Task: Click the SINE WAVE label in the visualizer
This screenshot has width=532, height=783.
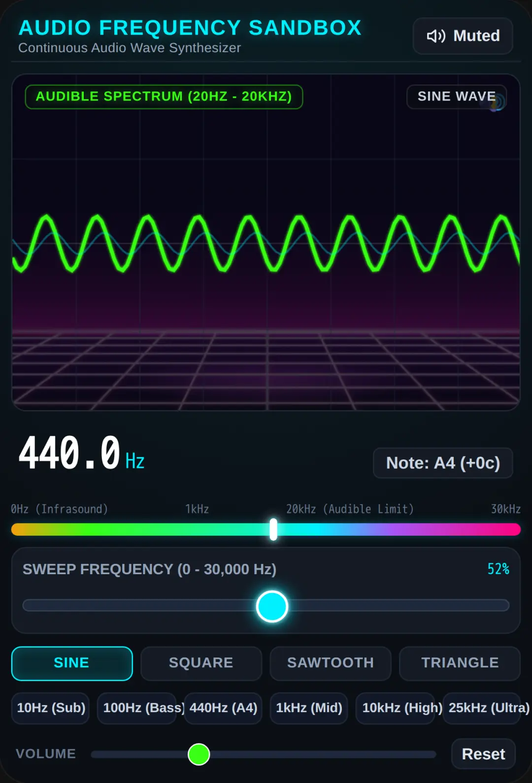Action: click(457, 97)
